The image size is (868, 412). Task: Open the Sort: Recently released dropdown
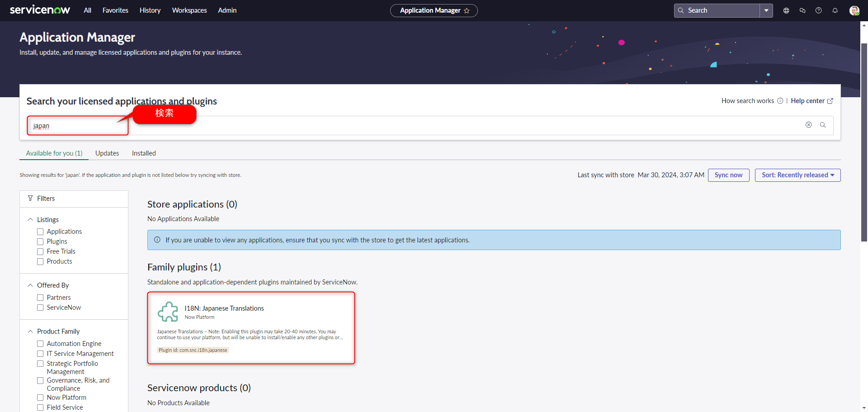click(797, 175)
